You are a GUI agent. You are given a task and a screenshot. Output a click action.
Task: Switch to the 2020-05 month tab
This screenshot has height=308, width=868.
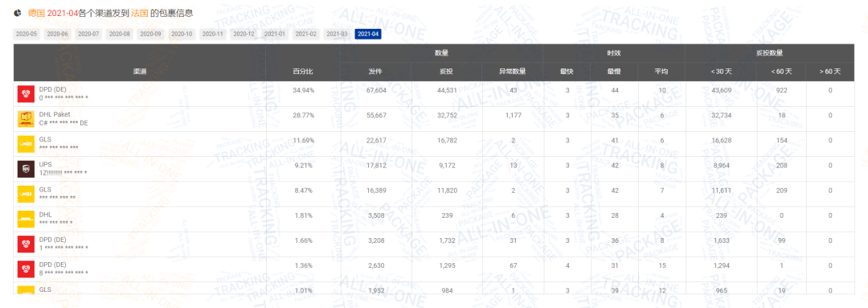click(27, 35)
